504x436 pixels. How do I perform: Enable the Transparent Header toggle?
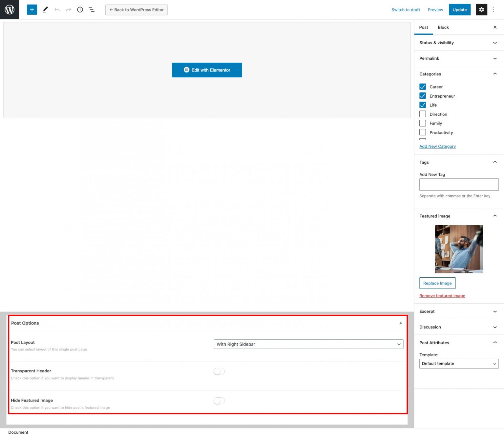coord(219,371)
